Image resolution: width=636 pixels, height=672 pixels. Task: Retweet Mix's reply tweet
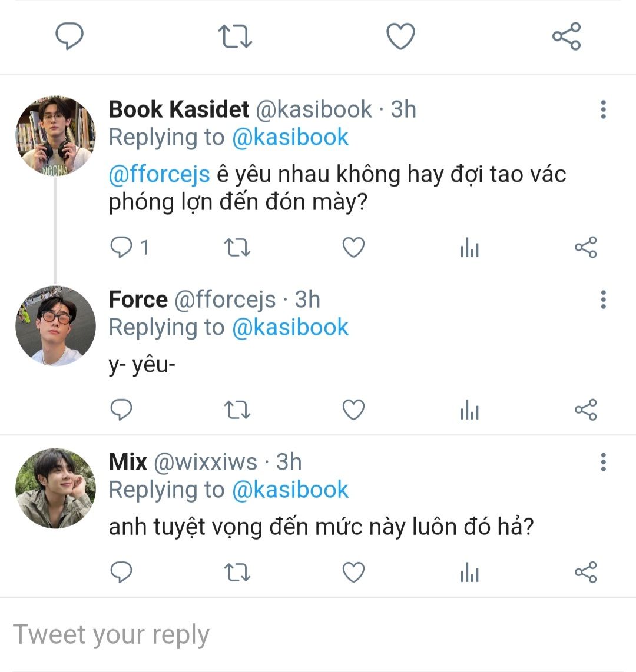pyautogui.click(x=238, y=572)
